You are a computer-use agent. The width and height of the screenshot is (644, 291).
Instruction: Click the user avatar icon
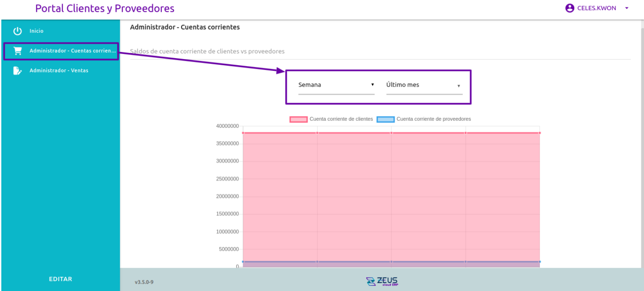coord(570,8)
